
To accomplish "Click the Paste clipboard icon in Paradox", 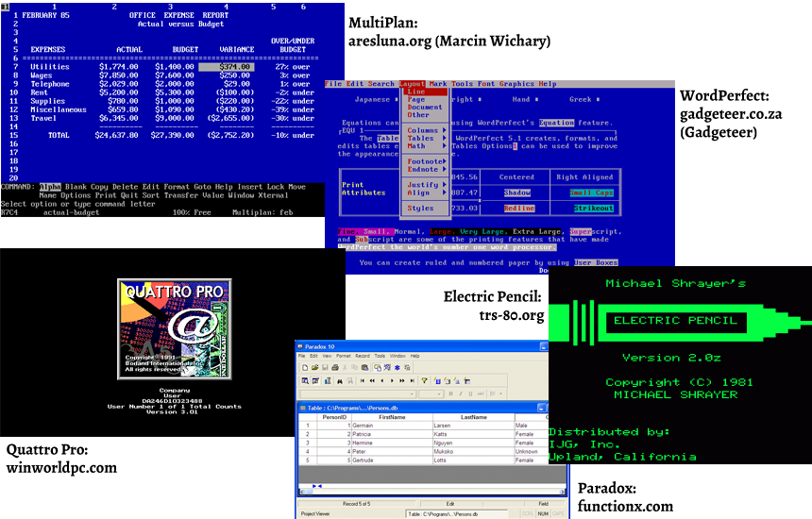I will (365, 367).
